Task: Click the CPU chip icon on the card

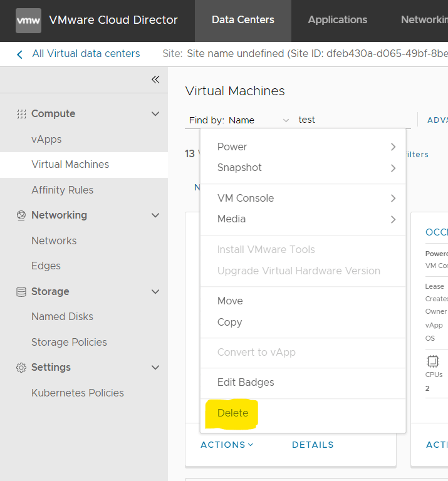Action: pos(433,361)
